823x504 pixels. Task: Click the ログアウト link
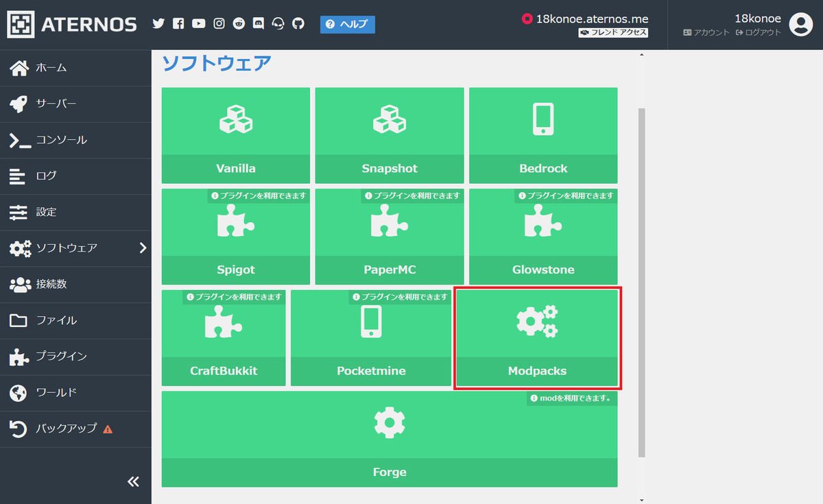click(759, 32)
